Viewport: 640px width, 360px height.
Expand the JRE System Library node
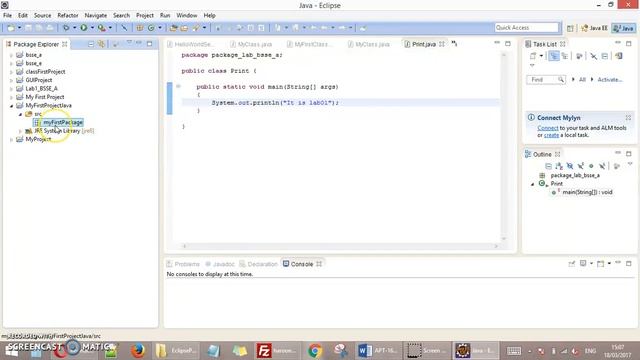pyautogui.click(x=20, y=131)
